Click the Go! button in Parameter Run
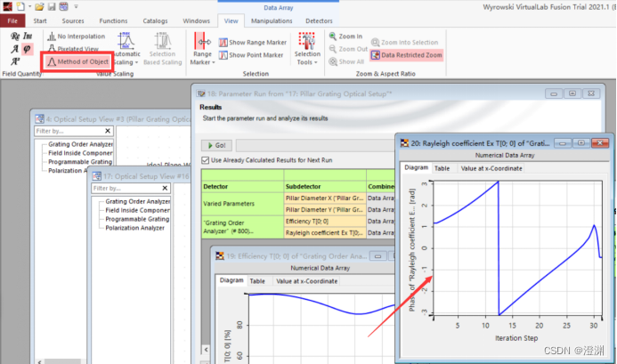617x364 pixels. (x=217, y=145)
